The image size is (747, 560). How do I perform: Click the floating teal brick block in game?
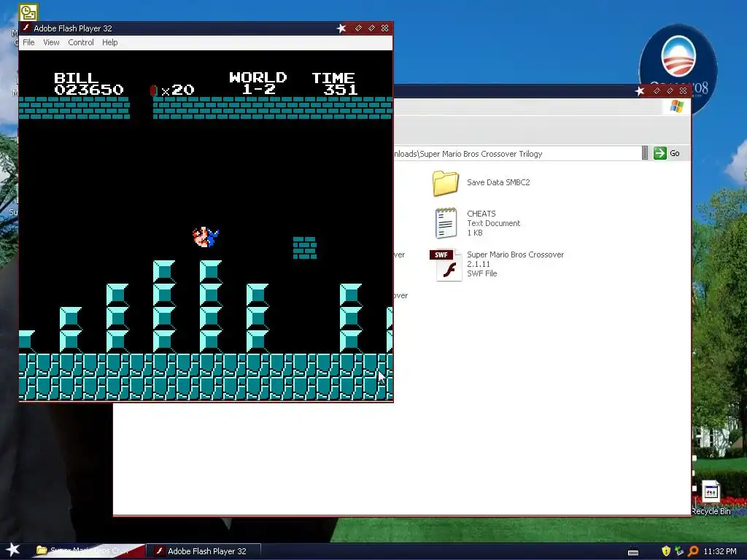coord(305,248)
